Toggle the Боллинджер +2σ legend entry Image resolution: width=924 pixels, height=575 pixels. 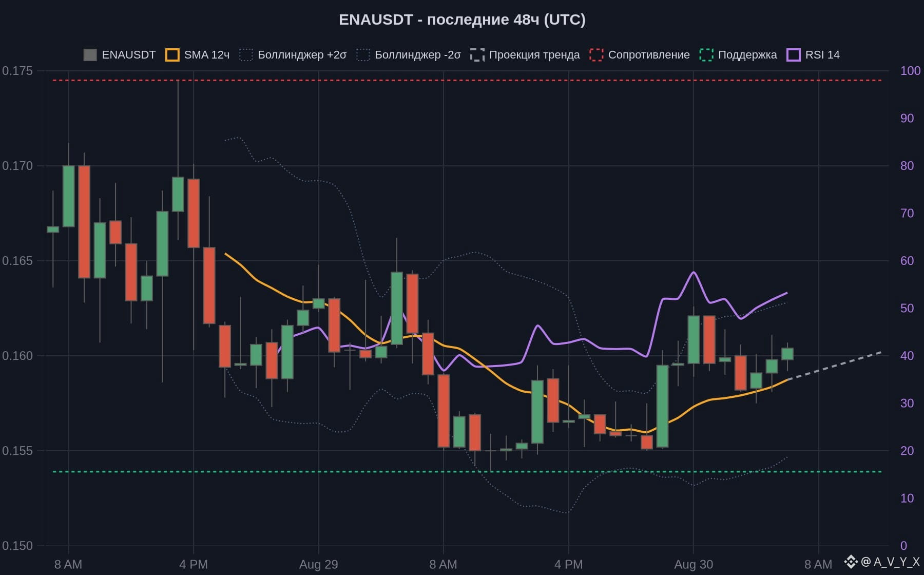[x=293, y=55]
